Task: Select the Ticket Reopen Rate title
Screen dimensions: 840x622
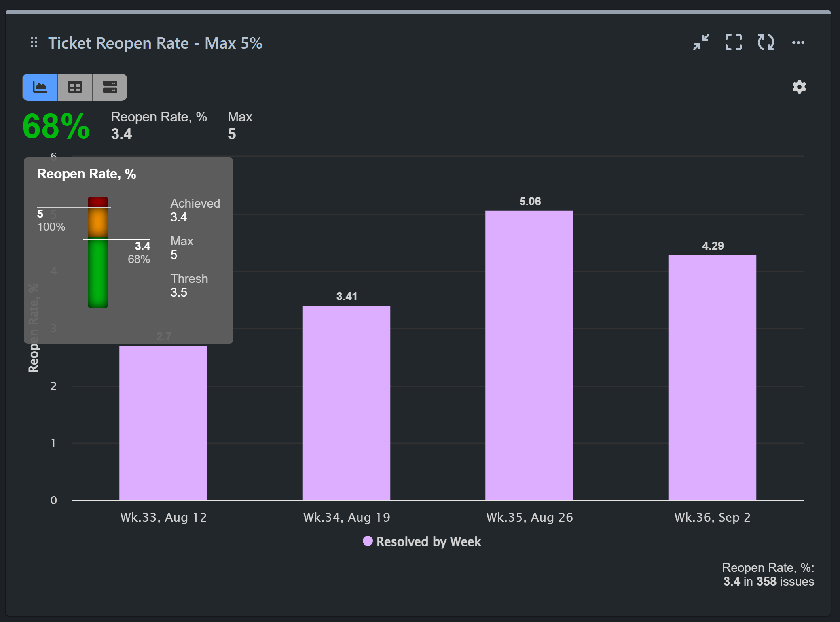Action: pyautogui.click(x=156, y=42)
